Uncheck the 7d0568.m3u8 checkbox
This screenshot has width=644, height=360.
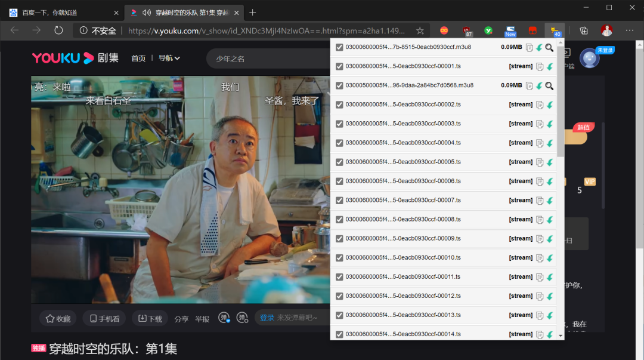[339, 85]
